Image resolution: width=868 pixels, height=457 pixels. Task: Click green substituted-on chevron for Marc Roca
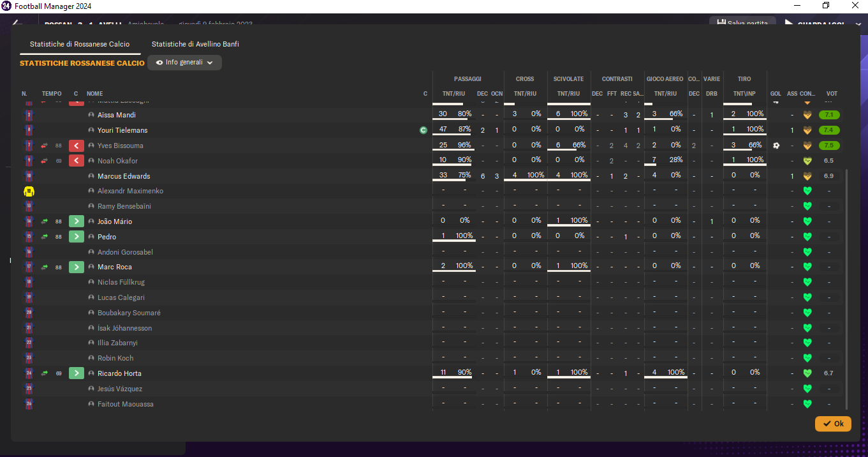point(77,267)
